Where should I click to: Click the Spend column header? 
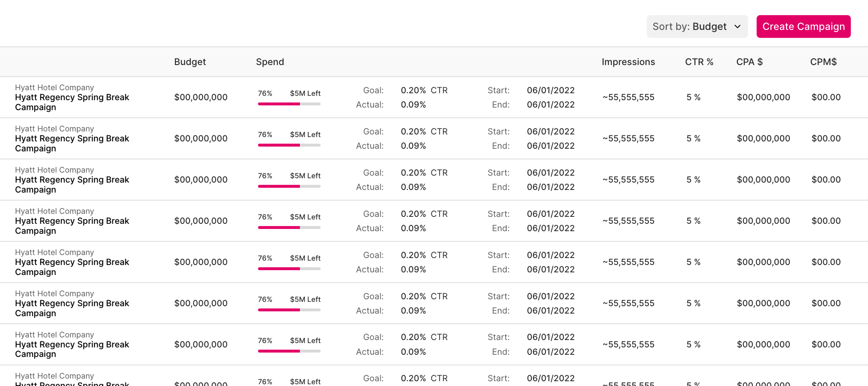tap(270, 62)
